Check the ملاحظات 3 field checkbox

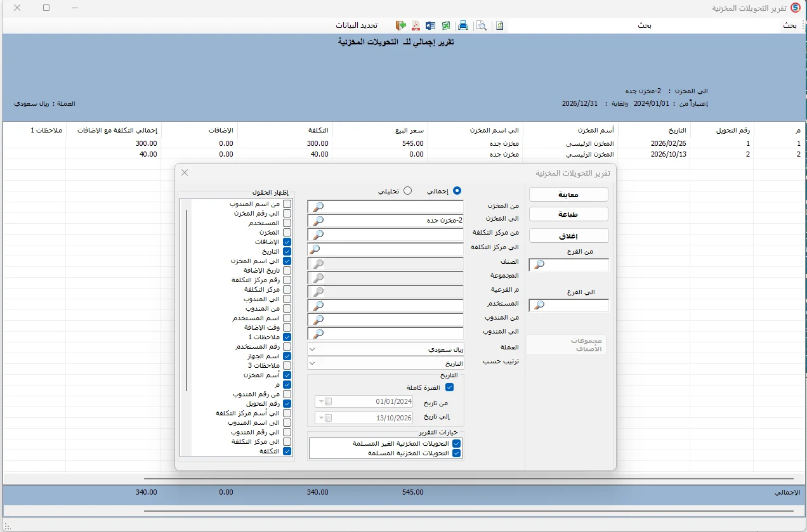(x=287, y=366)
